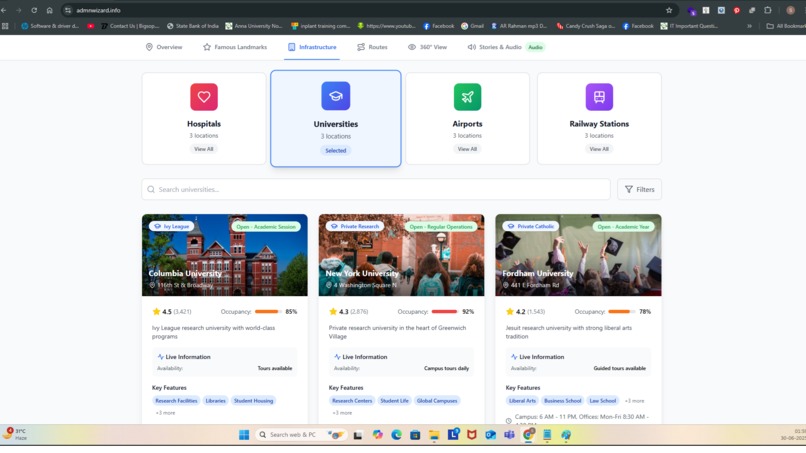Click the Law School feature tag
Screen dimensions: 806x453
click(602, 401)
